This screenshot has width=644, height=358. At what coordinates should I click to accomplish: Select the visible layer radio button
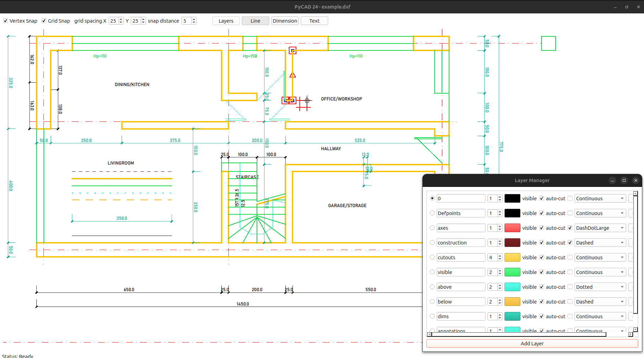(x=432, y=272)
